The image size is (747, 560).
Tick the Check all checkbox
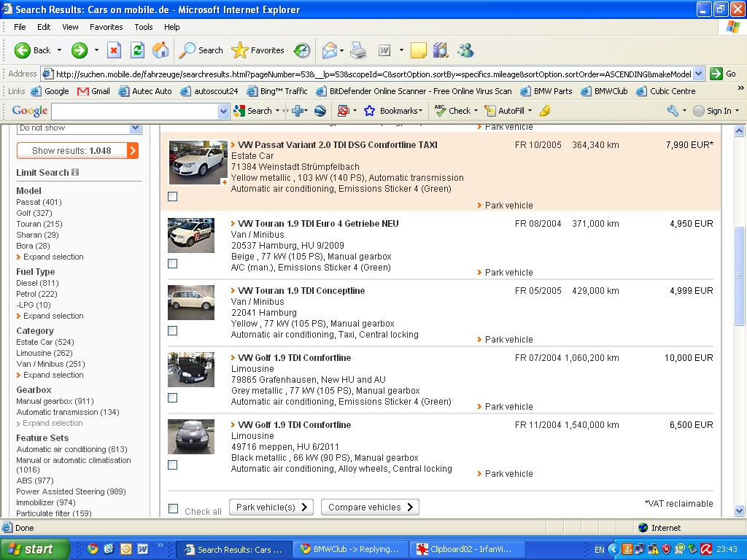tap(174, 508)
